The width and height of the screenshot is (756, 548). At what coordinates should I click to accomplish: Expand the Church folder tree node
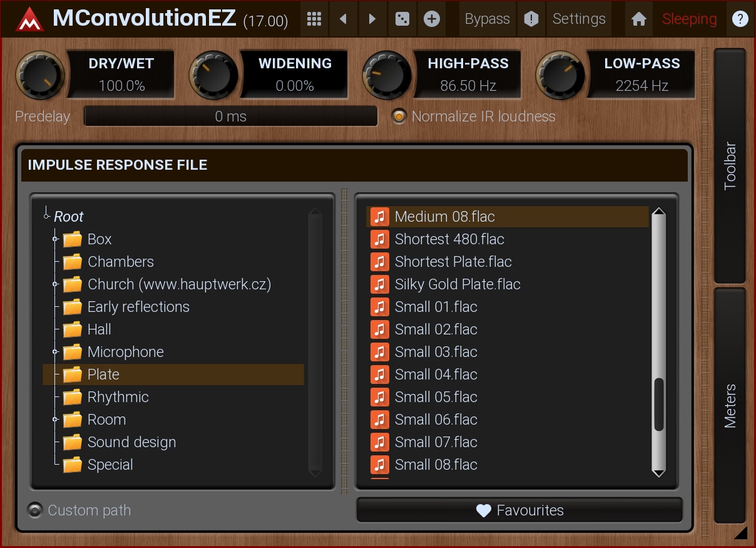coord(55,284)
